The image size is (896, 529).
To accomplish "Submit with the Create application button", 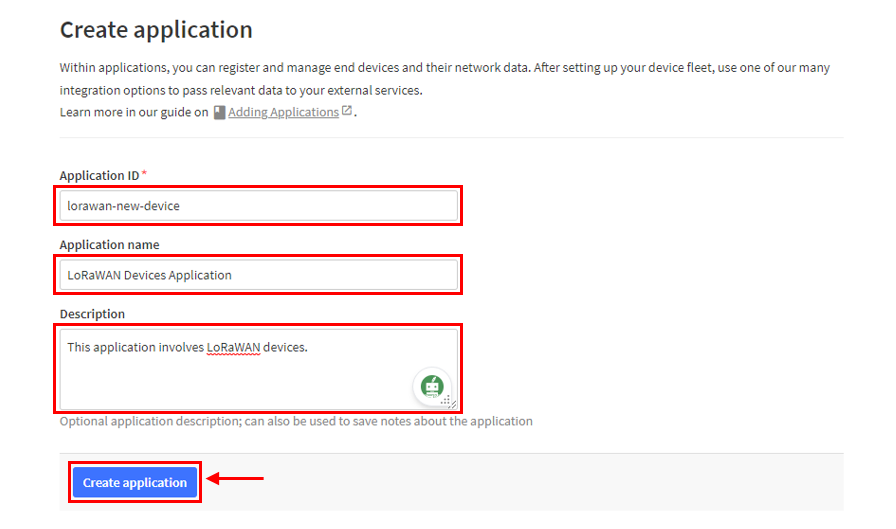I will pos(135,482).
